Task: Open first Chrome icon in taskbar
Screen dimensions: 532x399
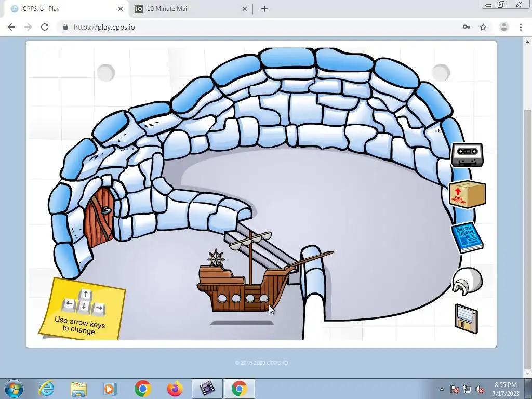Action: click(142, 389)
